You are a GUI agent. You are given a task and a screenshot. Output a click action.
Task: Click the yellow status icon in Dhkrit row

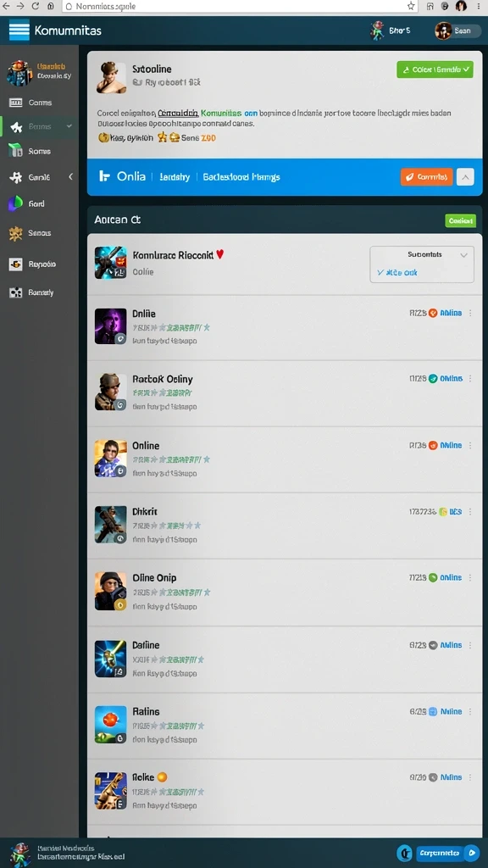pos(442,512)
